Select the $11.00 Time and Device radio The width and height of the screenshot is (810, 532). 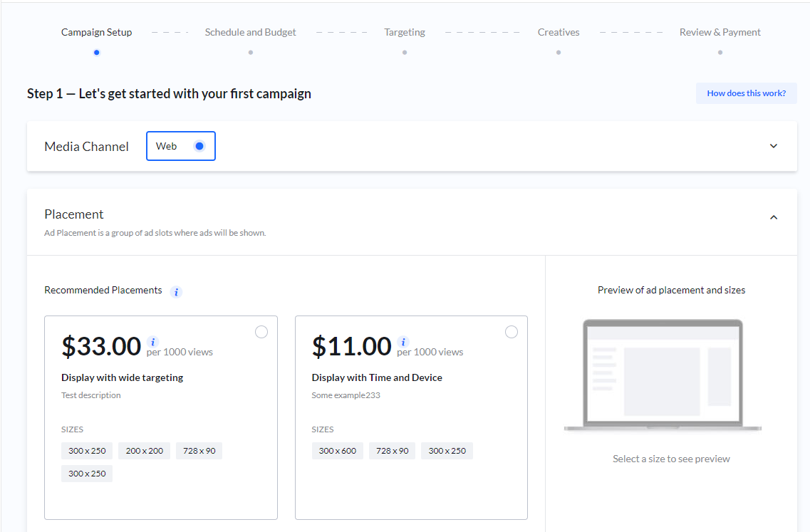tap(512, 332)
